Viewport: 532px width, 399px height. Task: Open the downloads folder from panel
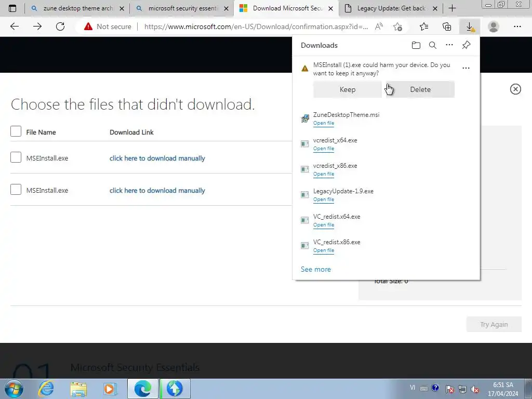click(x=416, y=45)
